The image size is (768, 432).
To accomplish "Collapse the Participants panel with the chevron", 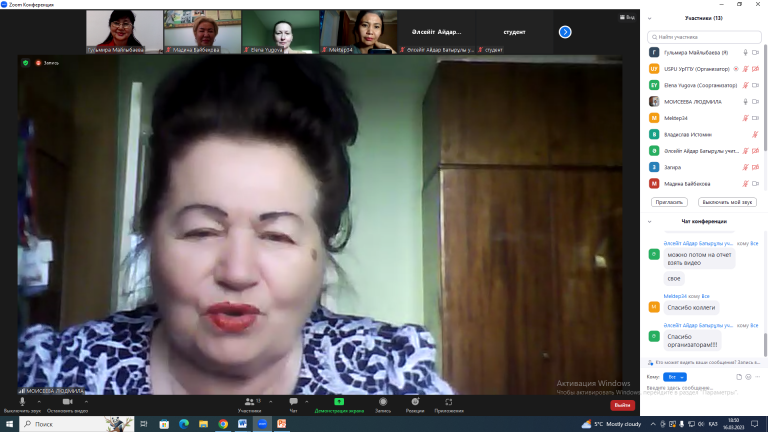I will tap(651, 18).
